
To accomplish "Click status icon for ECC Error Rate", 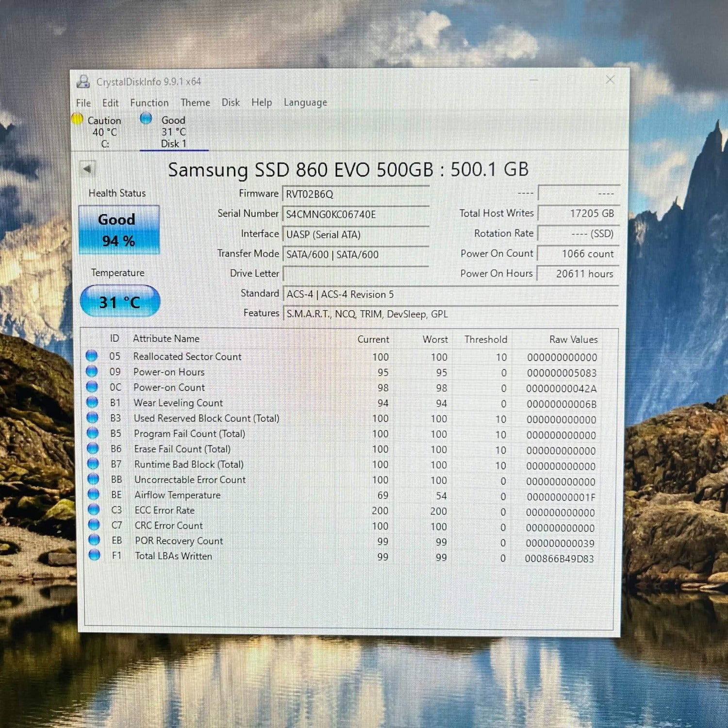I will click(94, 510).
